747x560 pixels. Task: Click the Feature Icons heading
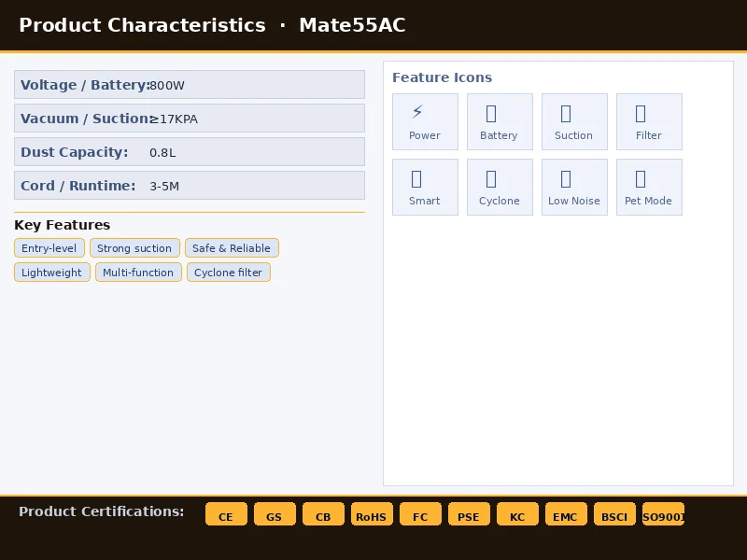(442, 77)
